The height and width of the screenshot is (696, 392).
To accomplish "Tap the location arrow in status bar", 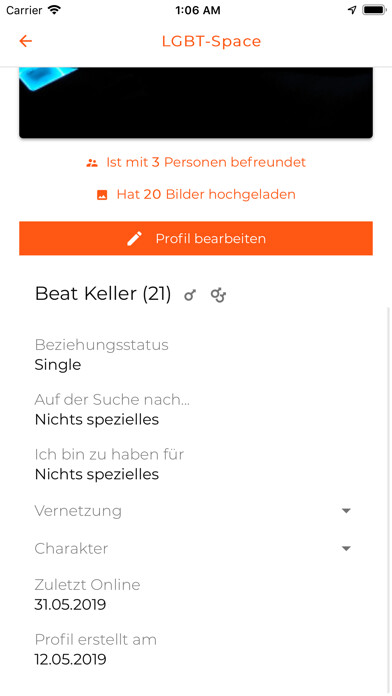I will click(352, 10).
